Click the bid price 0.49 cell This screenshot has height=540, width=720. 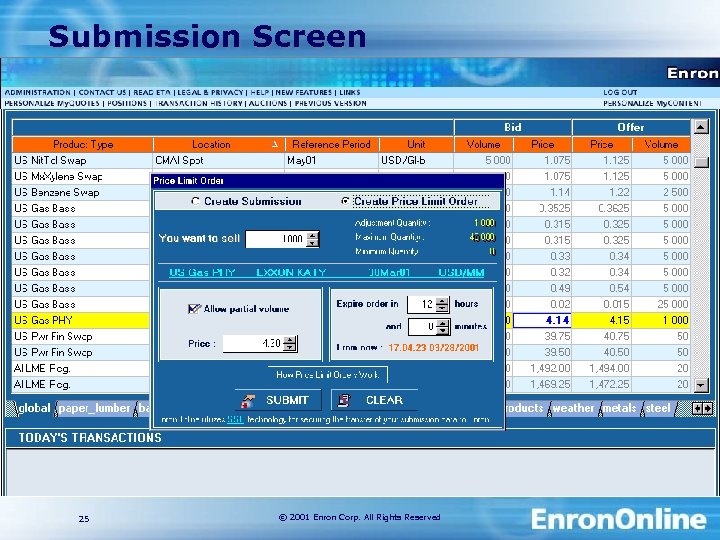click(x=542, y=288)
